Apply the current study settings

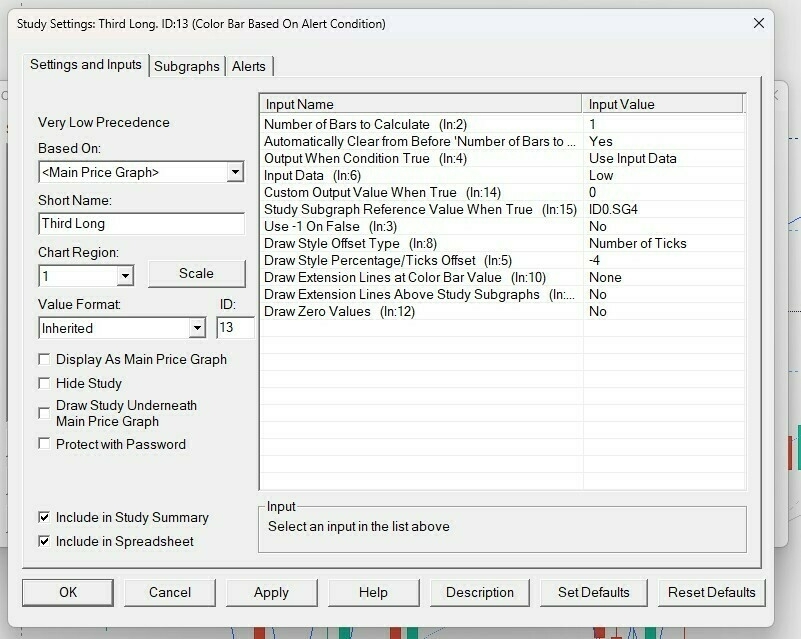[x=271, y=592]
